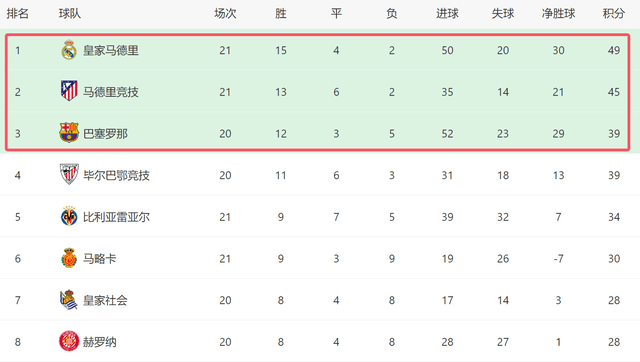Screen dimensions: 640x362
Task: Click Real Madrid's 49 points cell
Action: [613, 51]
